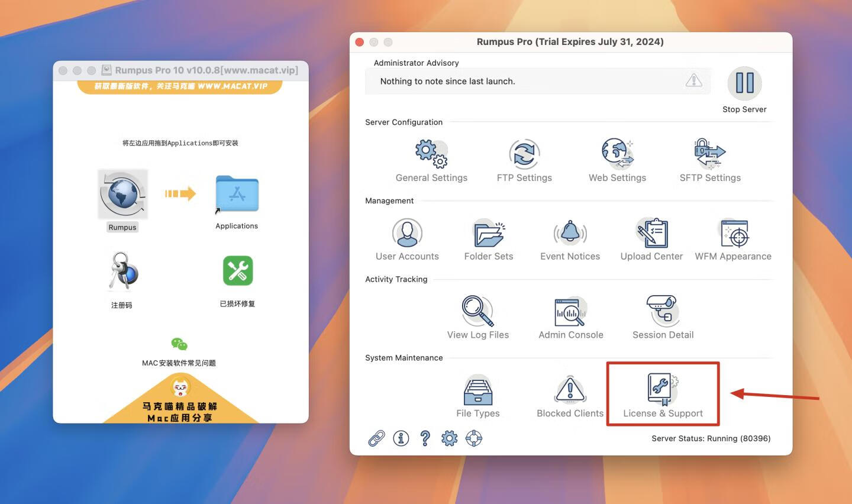The width and height of the screenshot is (852, 504).
Task: Click the chain link icon at bottom
Action: point(376,438)
